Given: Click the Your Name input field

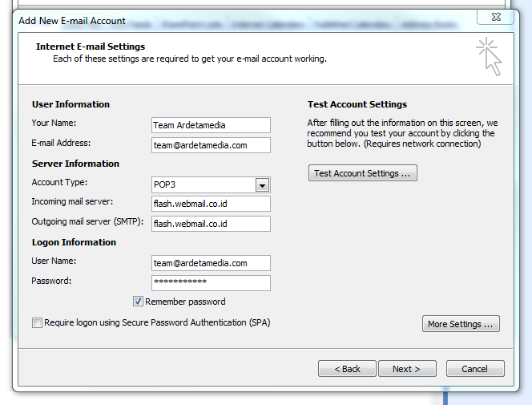Looking at the screenshot, I should point(211,125).
